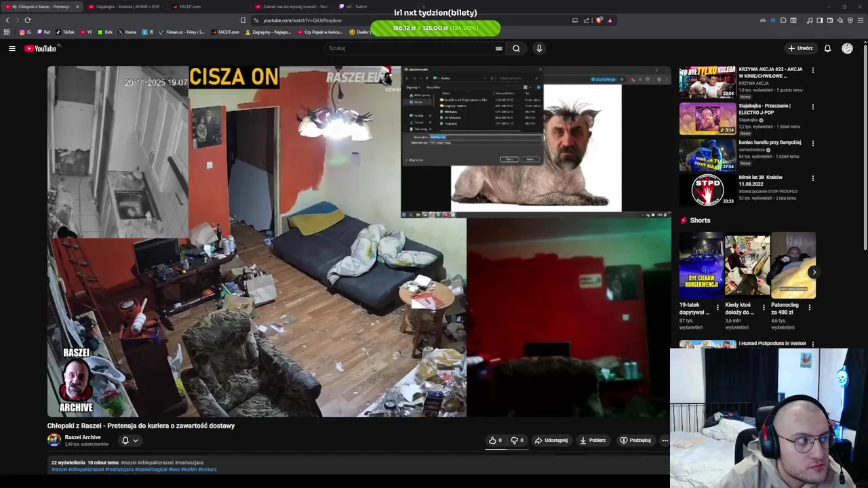Screen dimensions: 868x488
Task: Open YouTube notifications bell in header
Action: [x=827, y=48]
